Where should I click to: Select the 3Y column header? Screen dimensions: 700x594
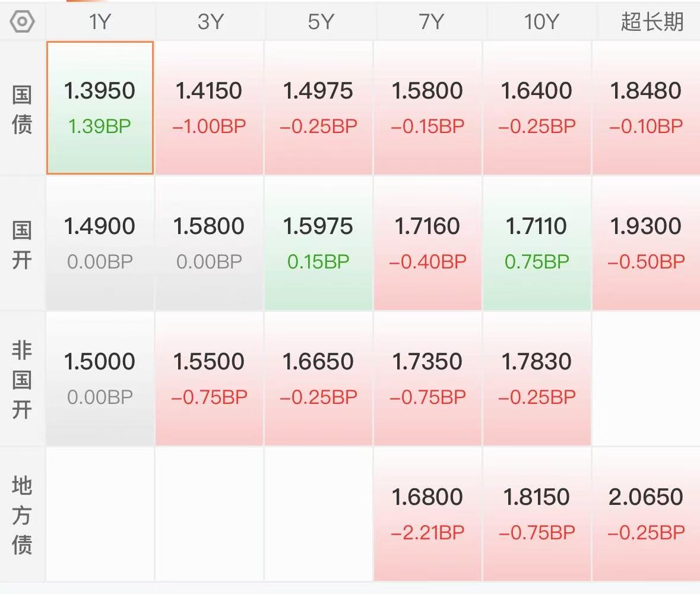point(210,21)
